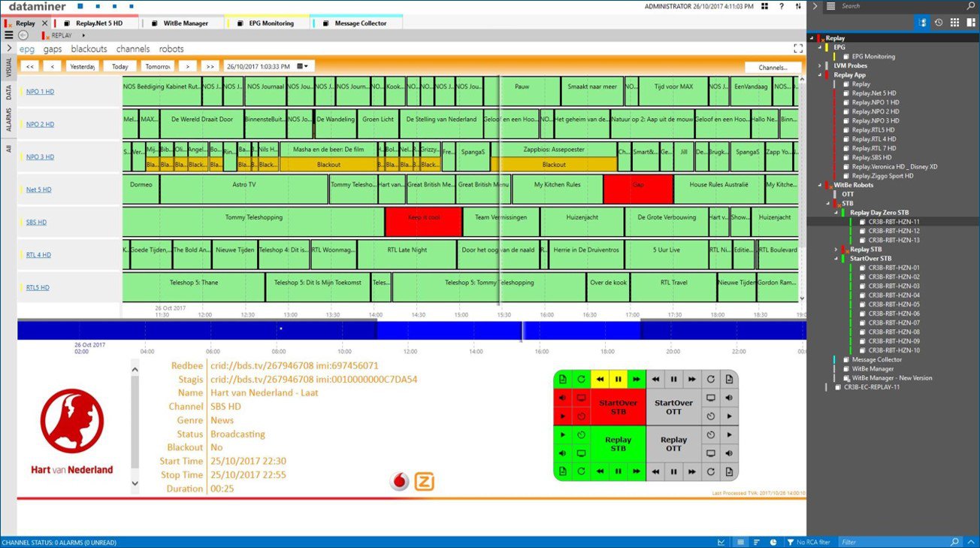The width and height of the screenshot is (980, 548).
Task: Expand the LVM Probes tree node
Action: 820,66
